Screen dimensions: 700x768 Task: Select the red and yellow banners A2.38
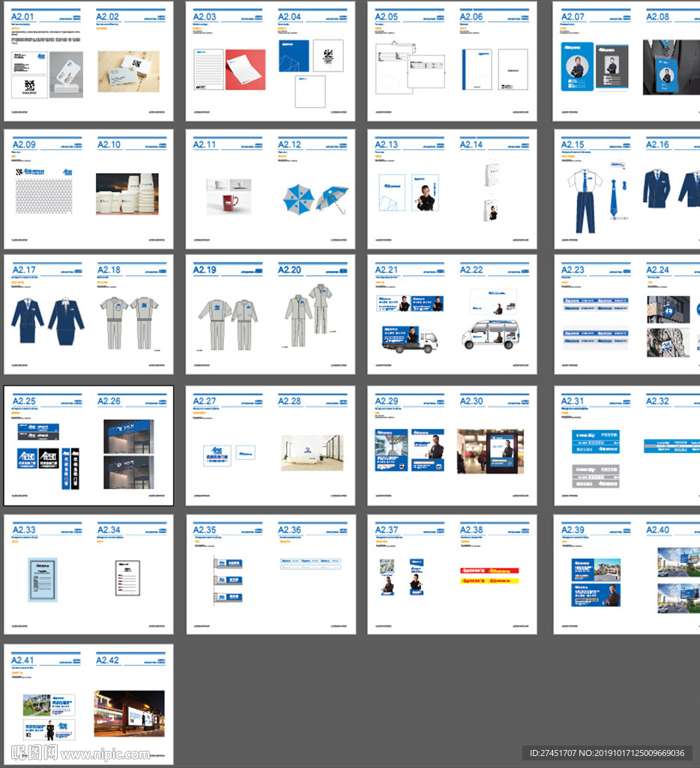489,575
